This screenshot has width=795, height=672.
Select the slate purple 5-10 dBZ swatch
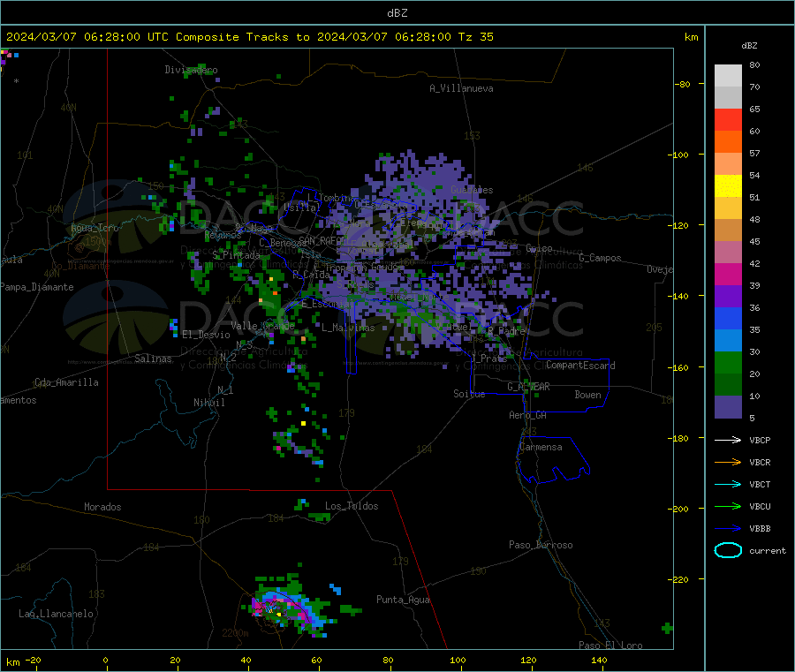[x=728, y=407]
